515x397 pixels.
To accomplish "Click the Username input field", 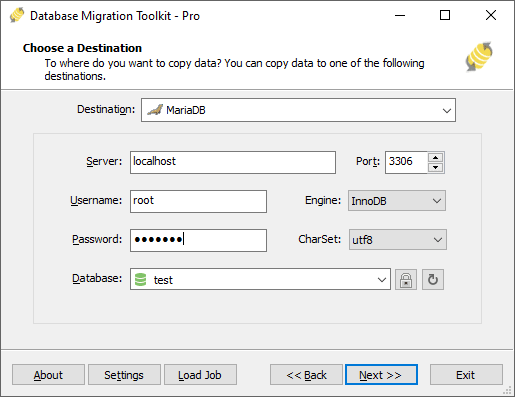I will click(198, 201).
